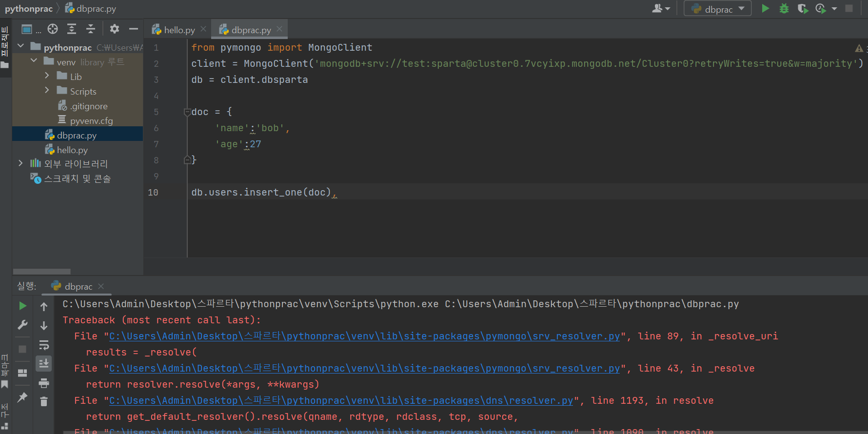Viewport: 868px width, 434px height.
Task: Select opened file with the crosshair icon
Action: [53, 29]
